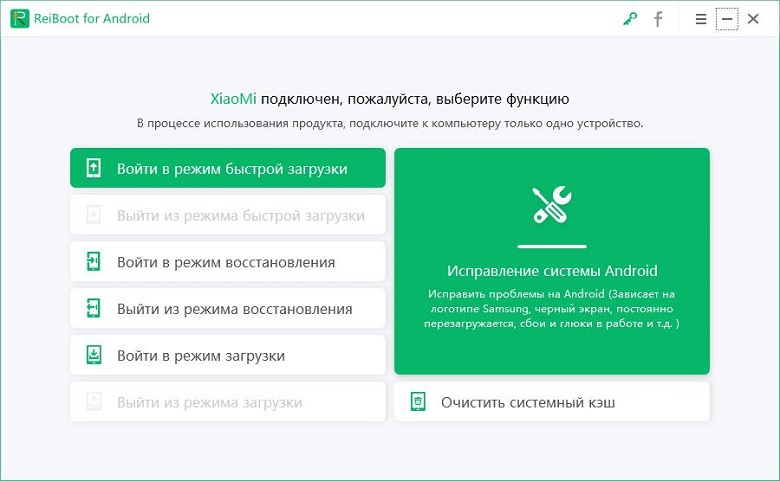This screenshot has width=780, height=481.
Task: Open the Facebook icon link
Action: click(x=658, y=19)
